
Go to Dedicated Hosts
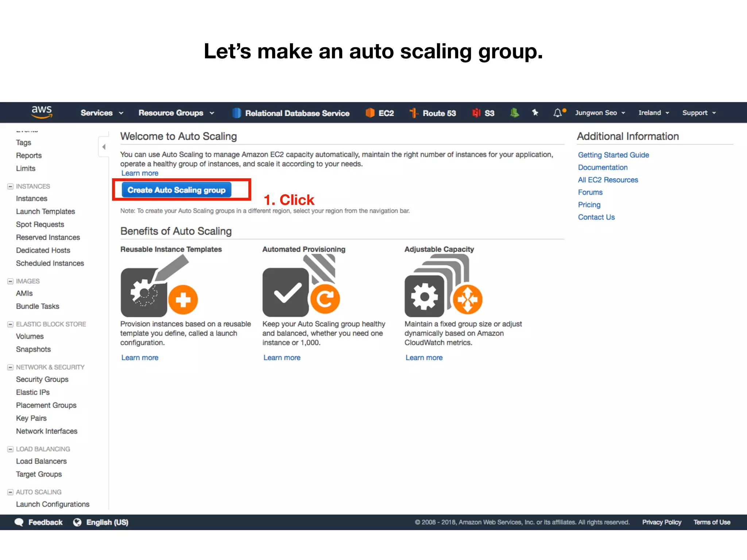(x=43, y=250)
